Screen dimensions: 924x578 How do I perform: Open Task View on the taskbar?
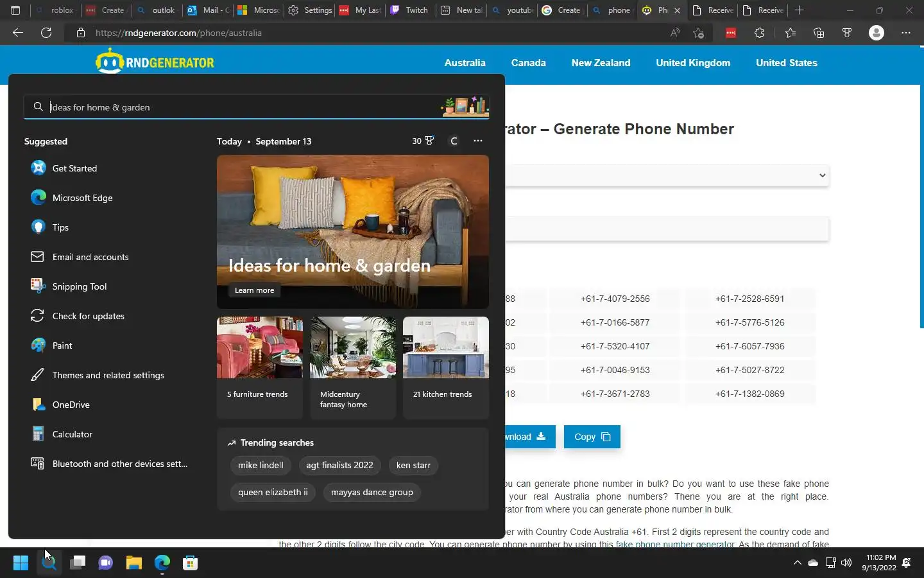78,563
